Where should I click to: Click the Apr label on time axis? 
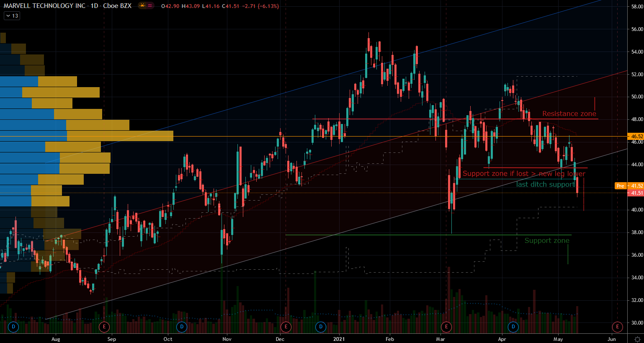click(502, 339)
